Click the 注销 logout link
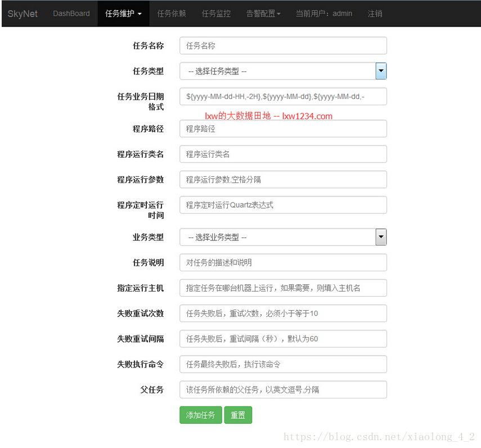Image resolution: width=481 pixels, height=448 pixels. click(375, 14)
